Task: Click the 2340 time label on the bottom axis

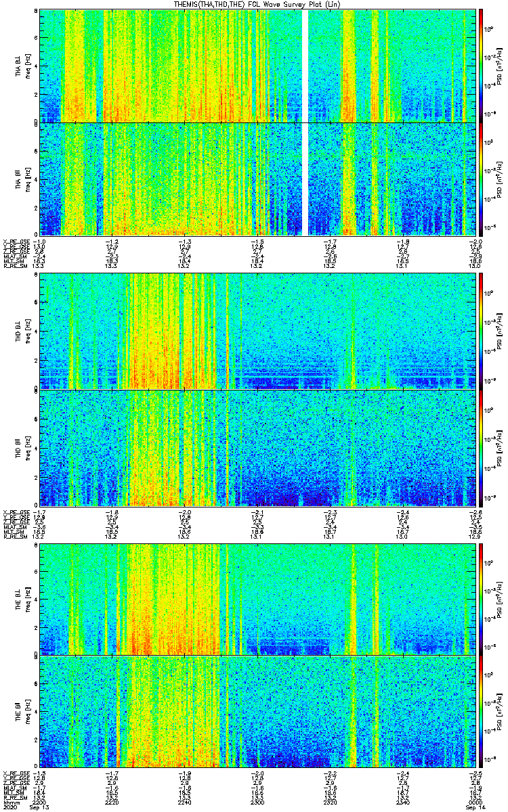Action: click(402, 801)
